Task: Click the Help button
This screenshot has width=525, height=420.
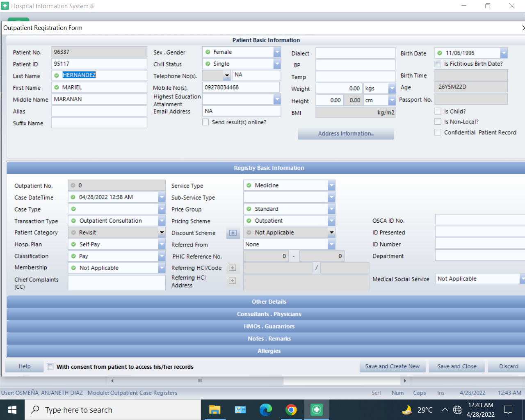Action: point(25,367)
